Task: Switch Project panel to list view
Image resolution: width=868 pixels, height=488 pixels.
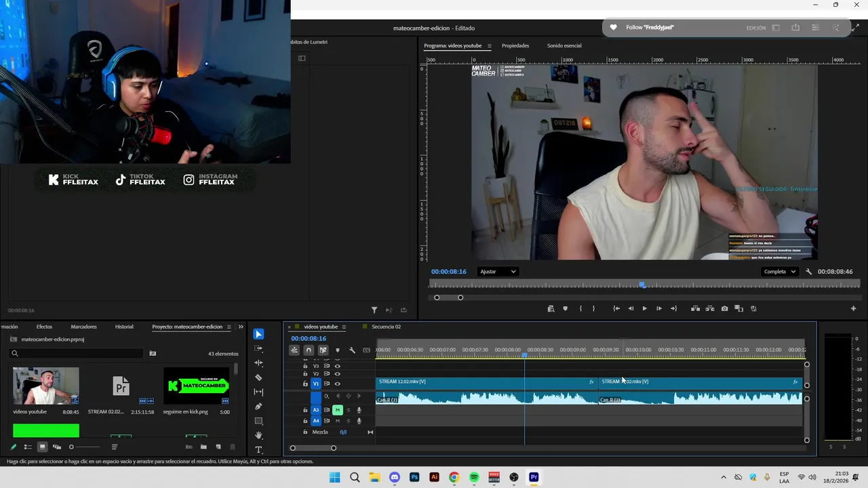Action: [x=28, y=447]
